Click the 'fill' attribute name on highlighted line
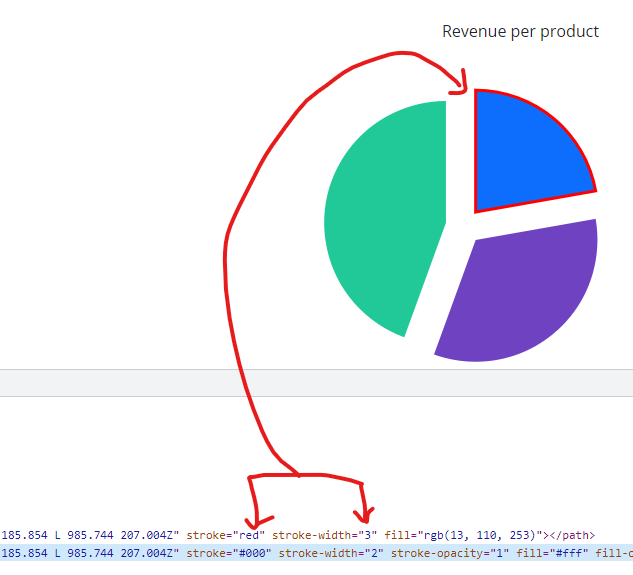633x575 pixels. [x=528, y=553]
